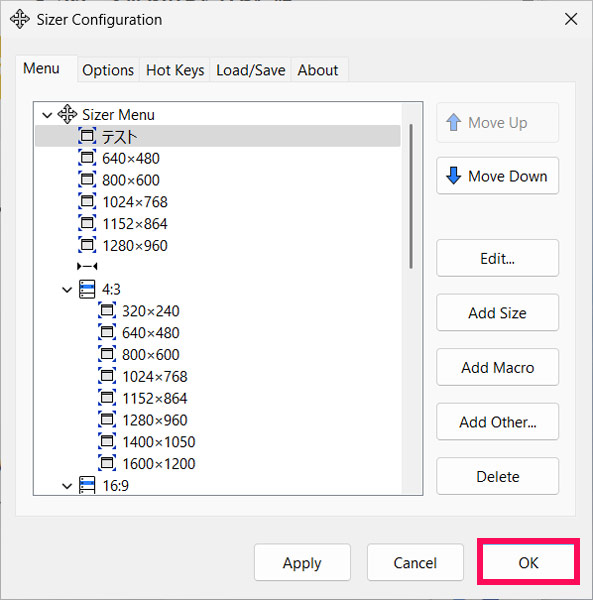
Task: Select the Sizer Menu root label
Action: point(118,115)
